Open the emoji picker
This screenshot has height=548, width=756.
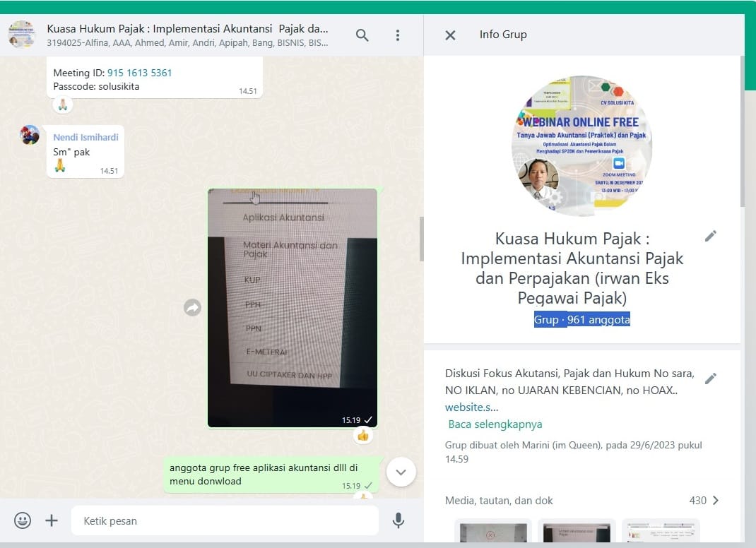(23, 521)
